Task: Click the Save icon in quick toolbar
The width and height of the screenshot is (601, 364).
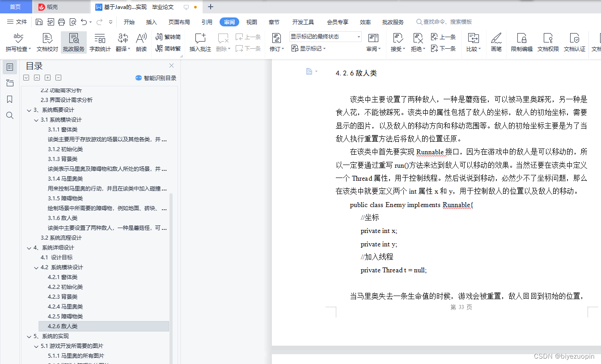Action: (x=39, y=22)
